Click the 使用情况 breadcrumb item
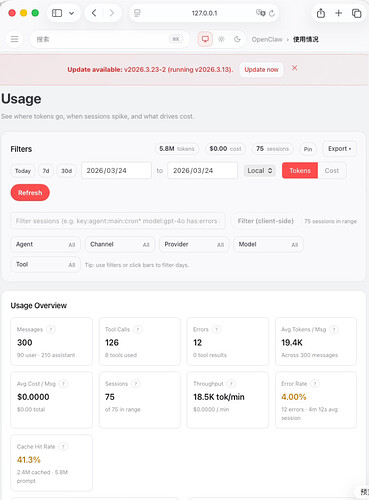The image size is (369, 500). coord(306,39)
